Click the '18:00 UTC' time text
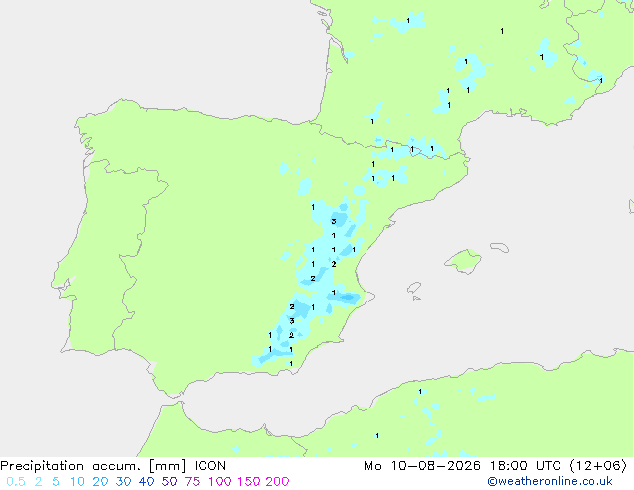The width and height of the screenshot is (634, 490). (525, 466)
